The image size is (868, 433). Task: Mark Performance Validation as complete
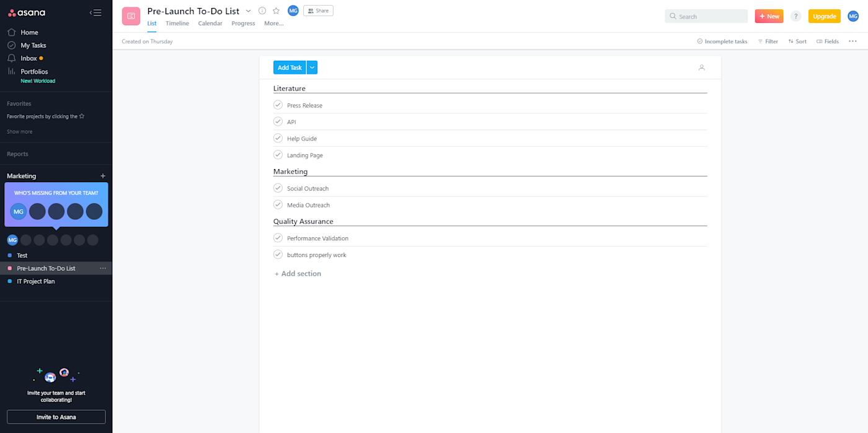pyautogui.click(x=278, y=238)
